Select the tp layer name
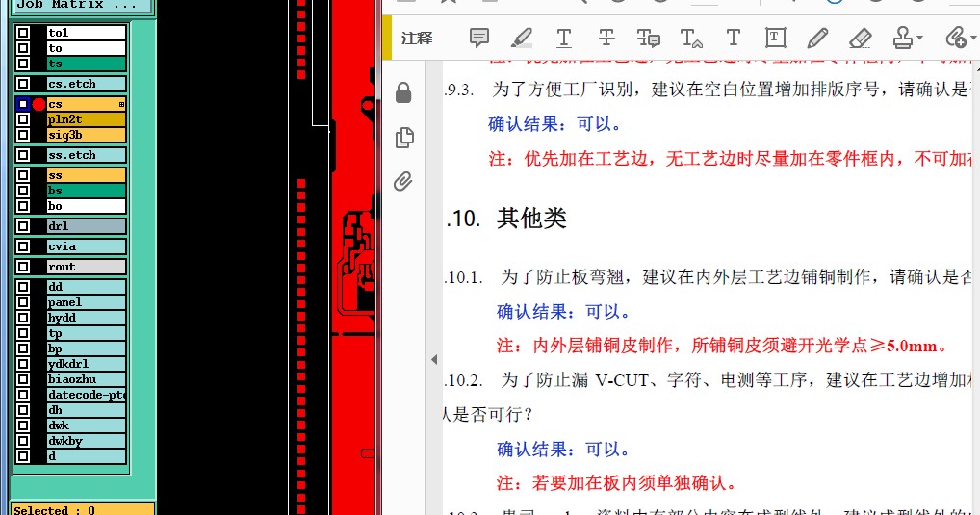The image size is (980, 515). click(87, 333)
